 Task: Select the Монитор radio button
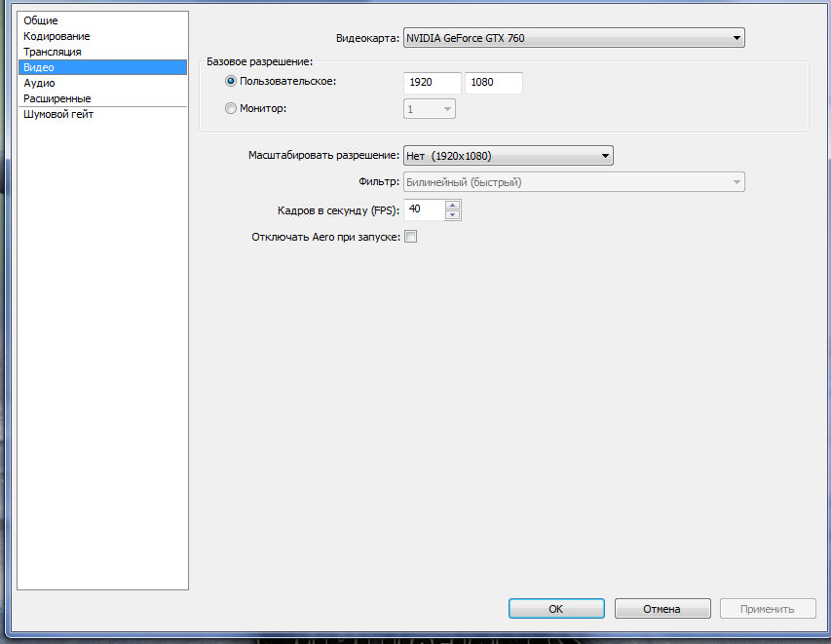(x=231, y=108)
